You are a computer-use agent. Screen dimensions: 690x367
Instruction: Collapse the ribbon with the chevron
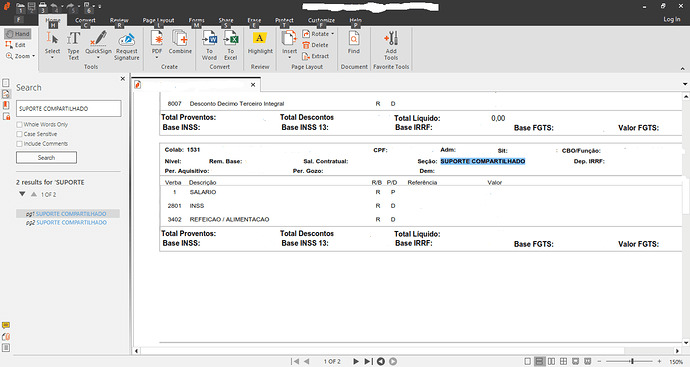[x=683, y=69]
